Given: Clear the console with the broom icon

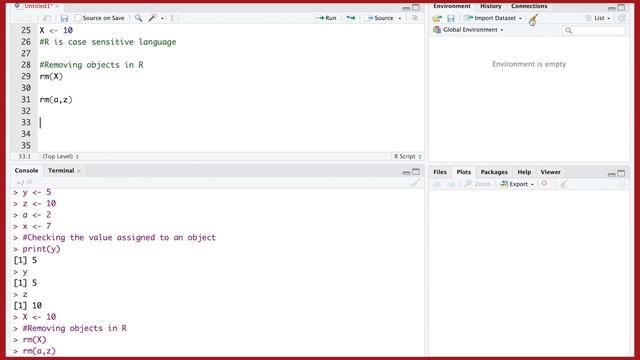Looking at the screenshot, I should point(415,183).
